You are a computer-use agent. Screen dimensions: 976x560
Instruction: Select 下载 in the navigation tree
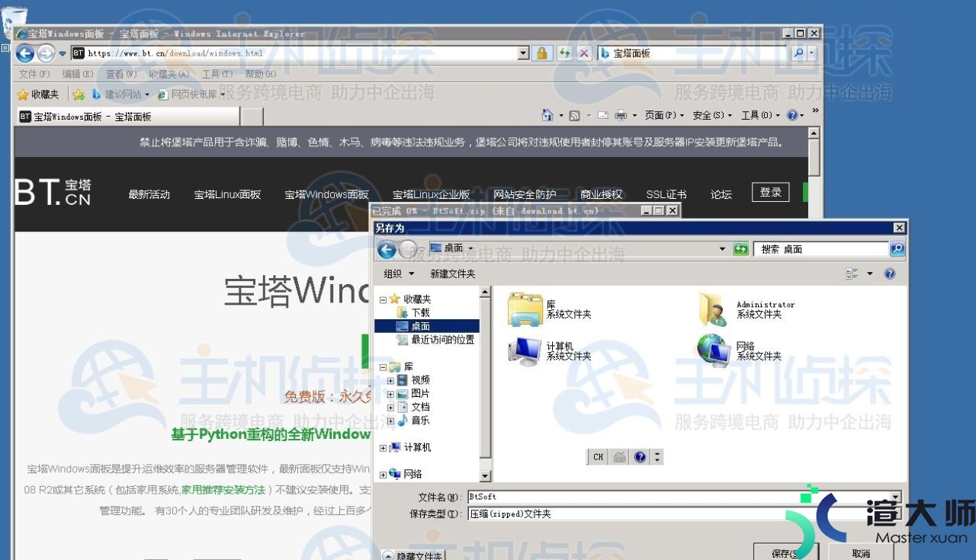tap(413, 312)
